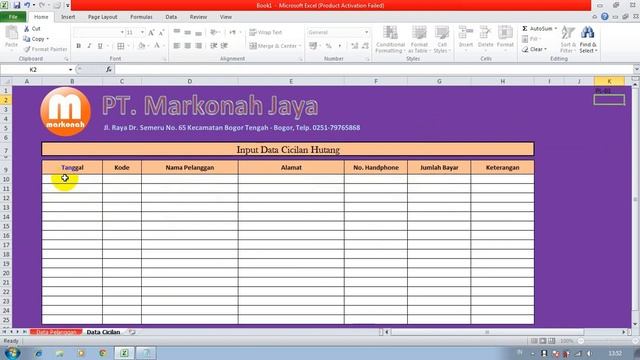Open the Font size dropdown
This screenshot has width=640, height=360.
142,32
